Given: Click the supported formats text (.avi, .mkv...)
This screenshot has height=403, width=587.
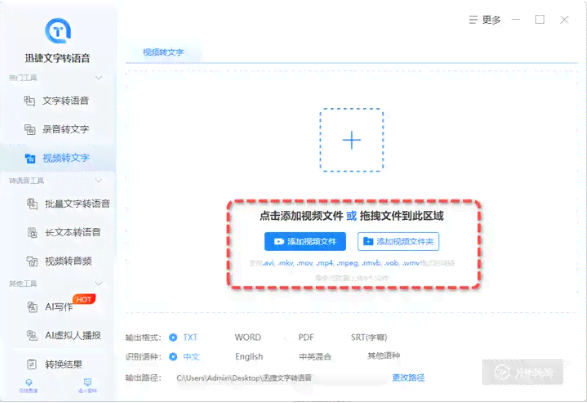Looking at the screenshot, I should point(352,263).
